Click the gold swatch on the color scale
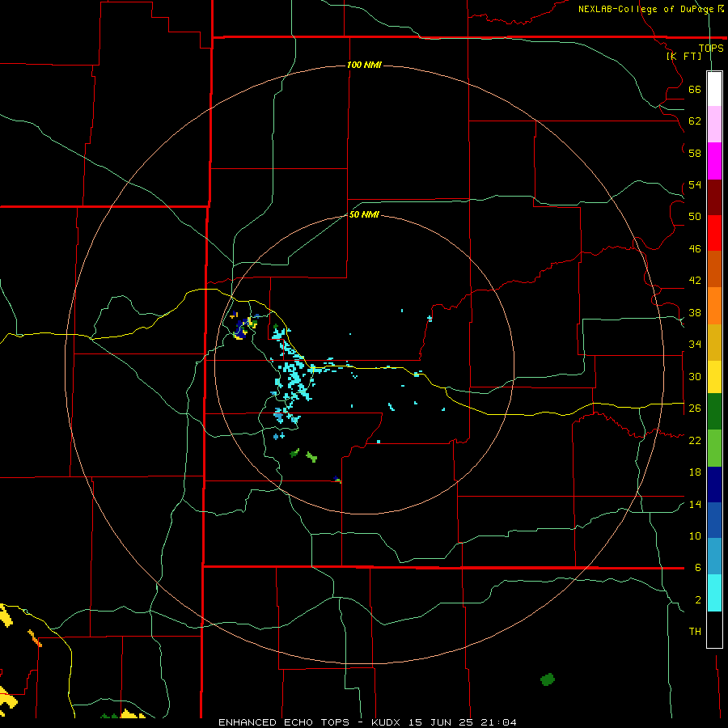Viewport: 728px width, 728px height. (x=714, y=342)
